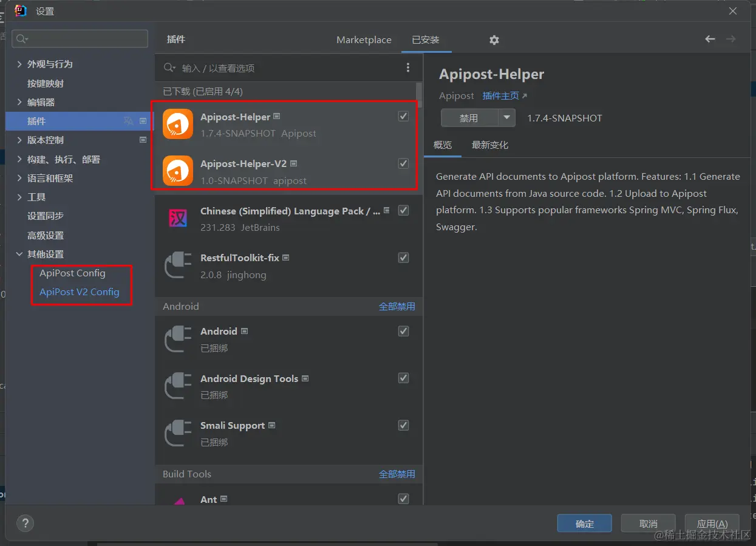The image size is (756, 546).
Task: Click the Apipost-Helper-V2 plugin logo icon
Action: pyautogui.click(x=178, y=171)
